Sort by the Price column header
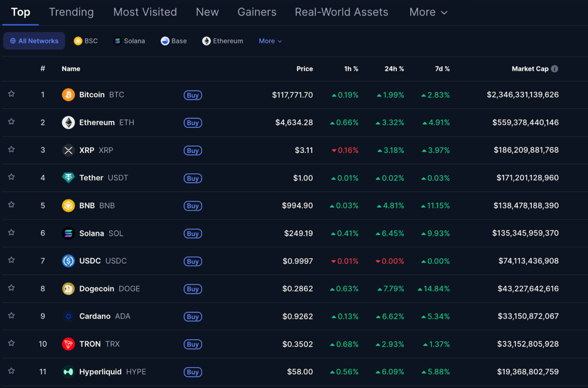 click(304, 69)
